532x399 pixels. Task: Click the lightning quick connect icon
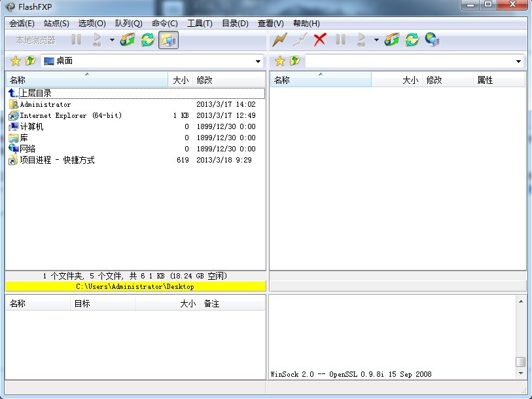(x=279, y=40)
